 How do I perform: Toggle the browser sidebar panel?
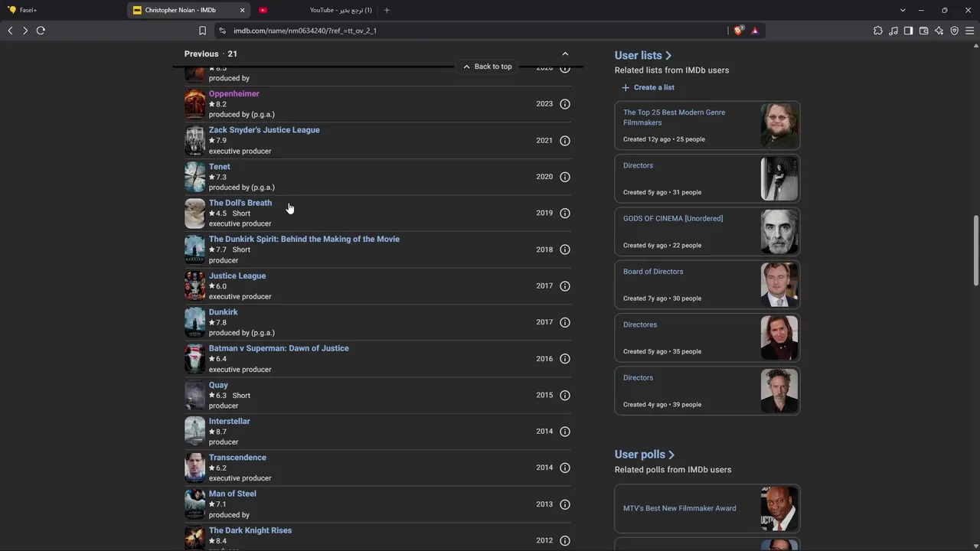point(908,31)
